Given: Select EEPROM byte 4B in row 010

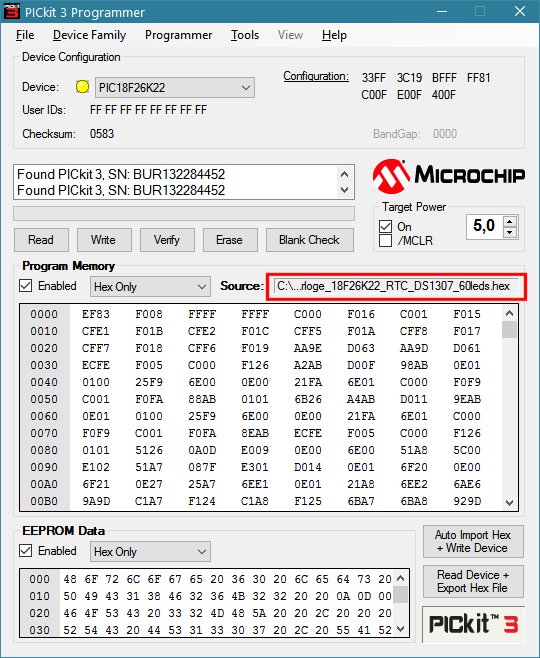Looking at the screenshot, I should (238, 596).
